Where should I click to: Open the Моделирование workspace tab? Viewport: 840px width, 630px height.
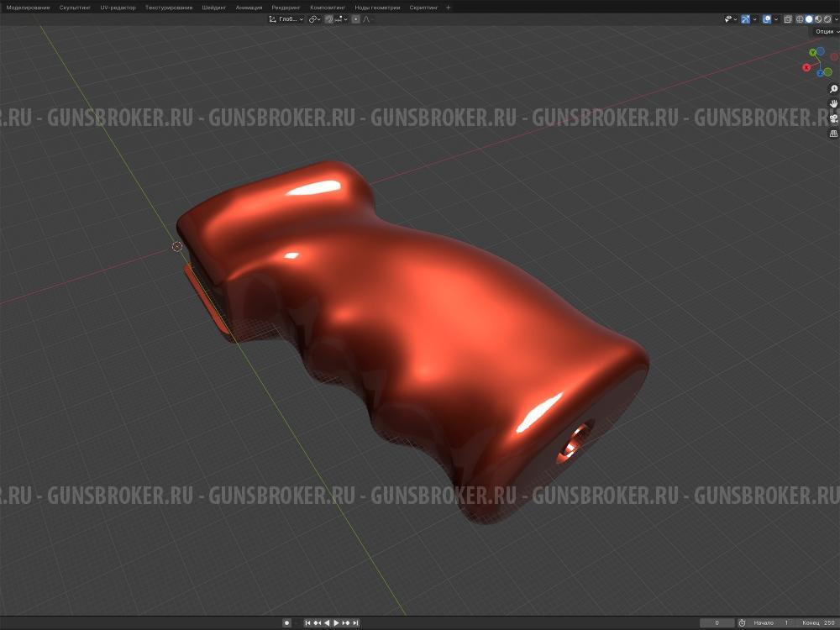coord(28,8)
